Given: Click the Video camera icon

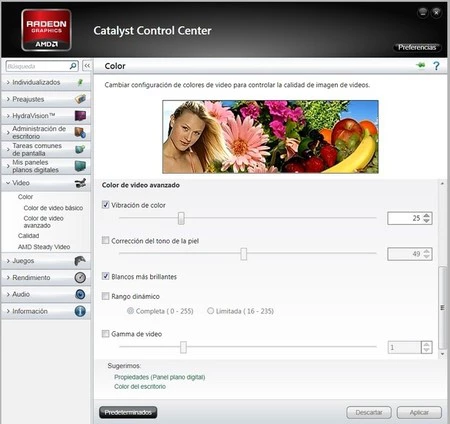Looking at the screenshot, I should tap(80, 183).
